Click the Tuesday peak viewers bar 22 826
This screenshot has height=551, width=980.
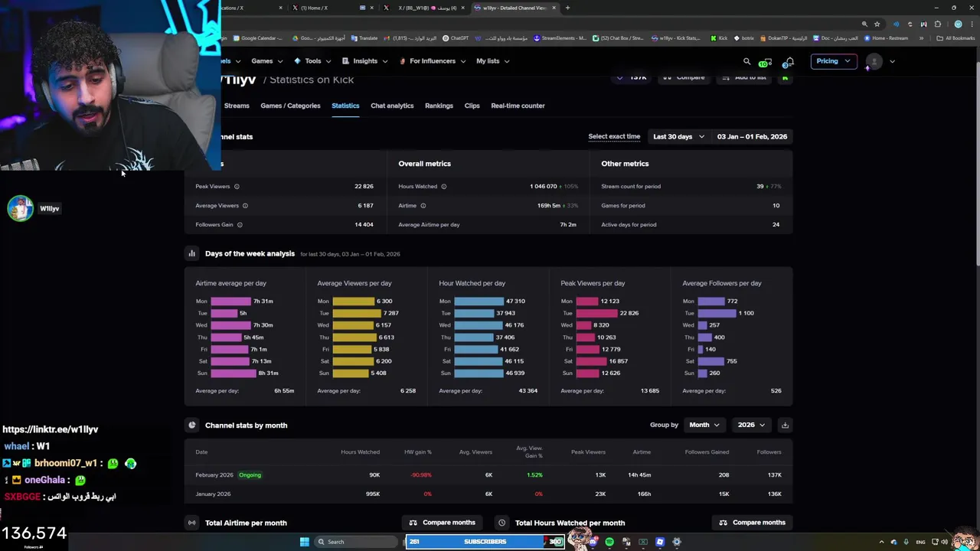click(596, 313)
